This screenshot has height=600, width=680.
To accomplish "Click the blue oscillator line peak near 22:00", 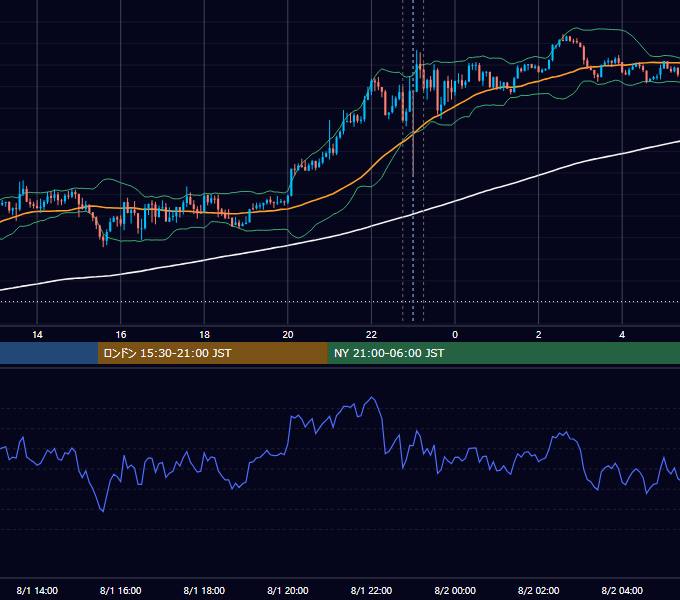I will coord(372,397).
